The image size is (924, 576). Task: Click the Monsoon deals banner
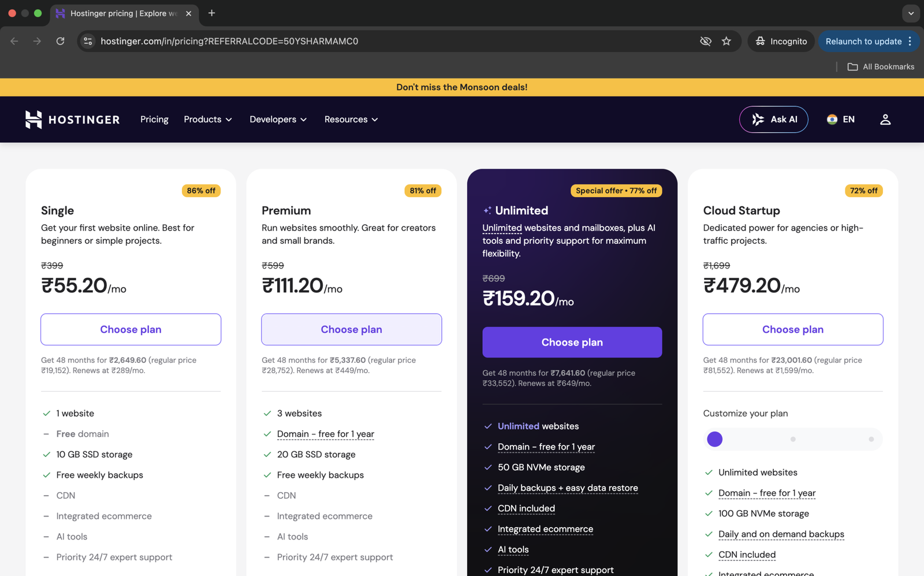tap(462, 87)
